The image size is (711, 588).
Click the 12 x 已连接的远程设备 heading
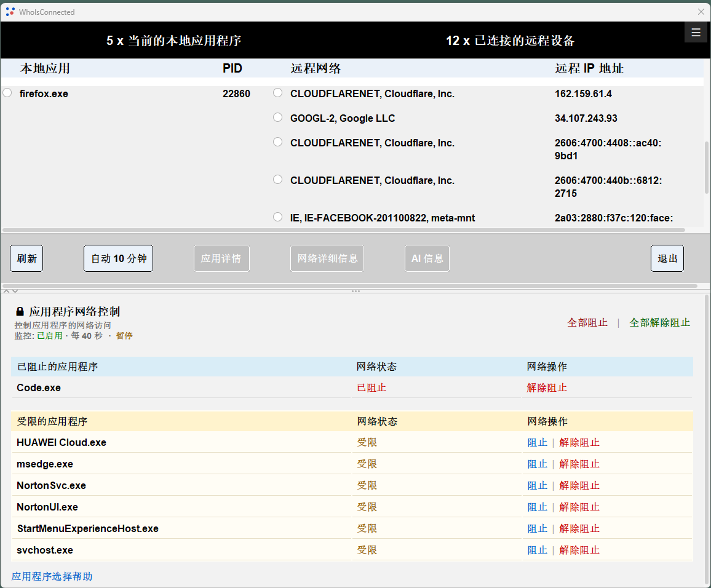click(510, 41)
